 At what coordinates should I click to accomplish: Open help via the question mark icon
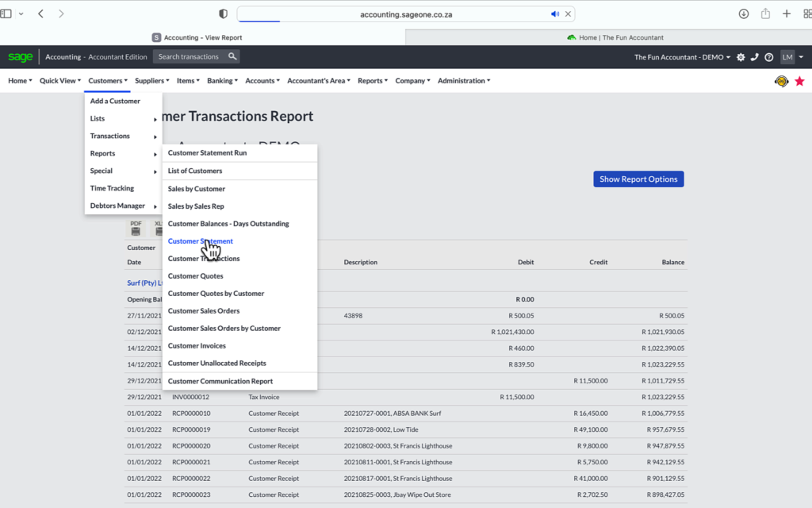click(768, 56)
